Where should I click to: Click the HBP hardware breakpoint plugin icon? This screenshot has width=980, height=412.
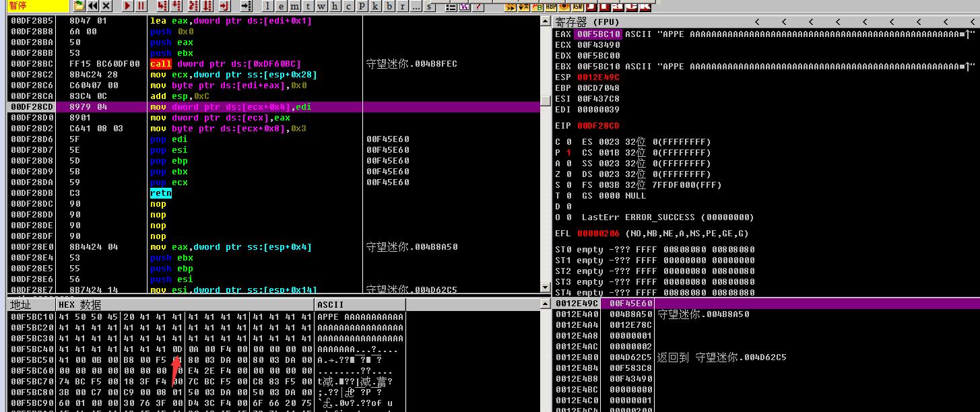pos(551,6)
